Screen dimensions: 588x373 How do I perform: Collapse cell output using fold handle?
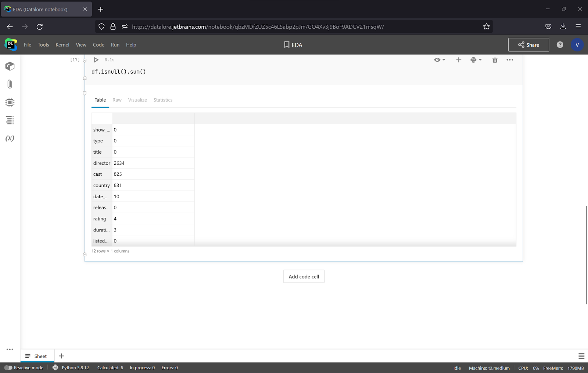point(85,93)
